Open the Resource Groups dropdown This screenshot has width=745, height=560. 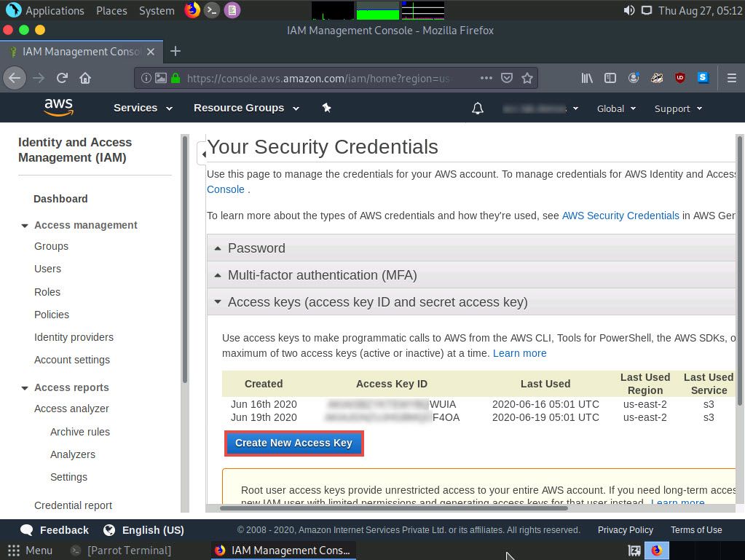pos(246,108)
